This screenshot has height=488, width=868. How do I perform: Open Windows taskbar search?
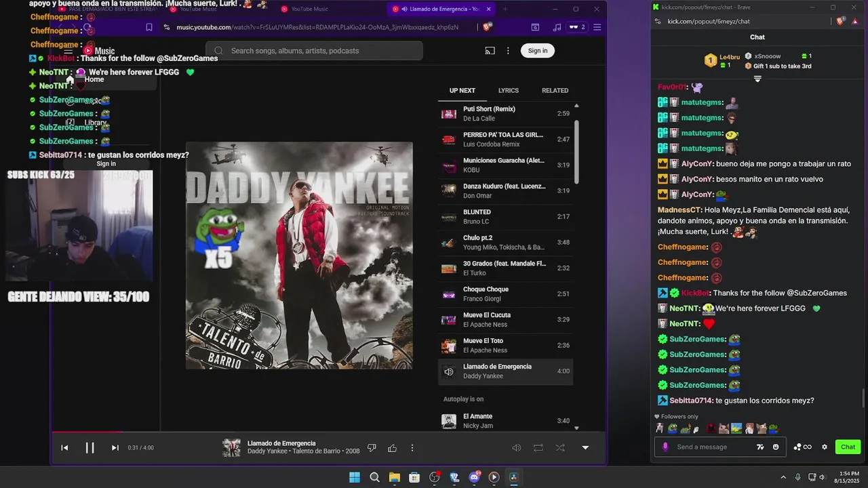(374, 477)
